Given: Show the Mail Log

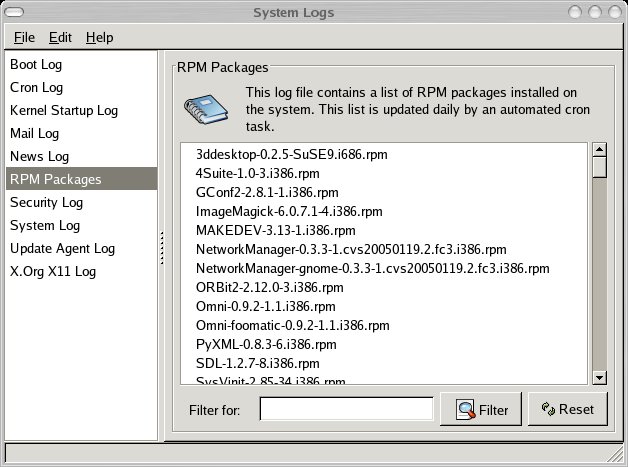Looking at the screenshot, I should 34,133.
